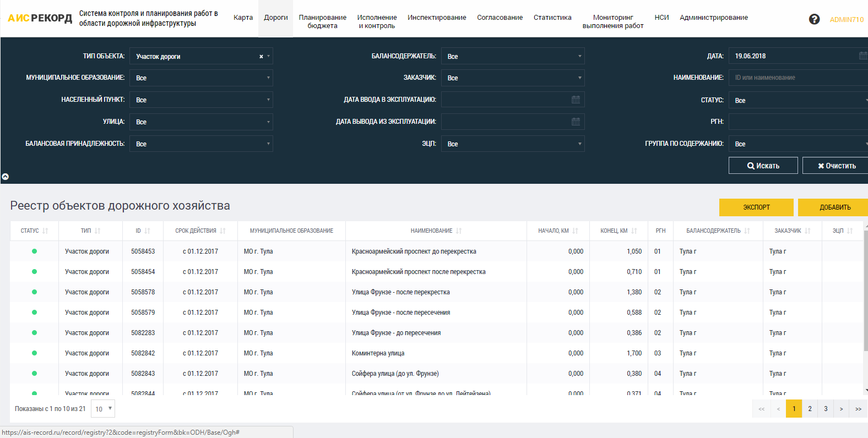
Task: Sort by Балансодержатель column
Action: [747, 231]
